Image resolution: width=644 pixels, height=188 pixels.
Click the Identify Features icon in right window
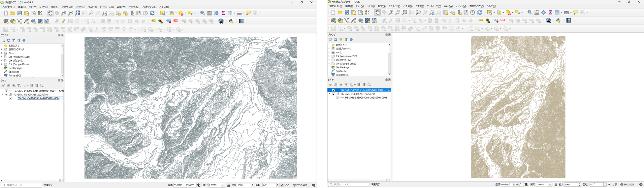coord(530,13)
